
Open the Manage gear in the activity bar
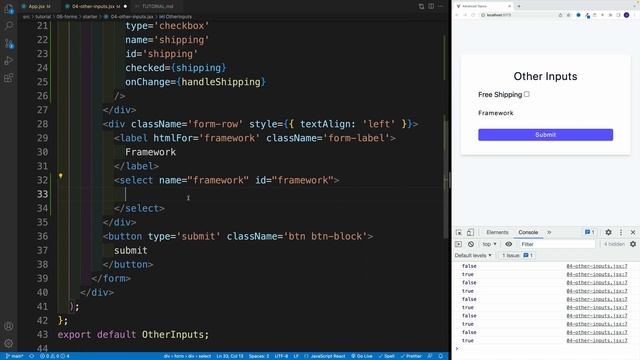(x=9, y=343)
